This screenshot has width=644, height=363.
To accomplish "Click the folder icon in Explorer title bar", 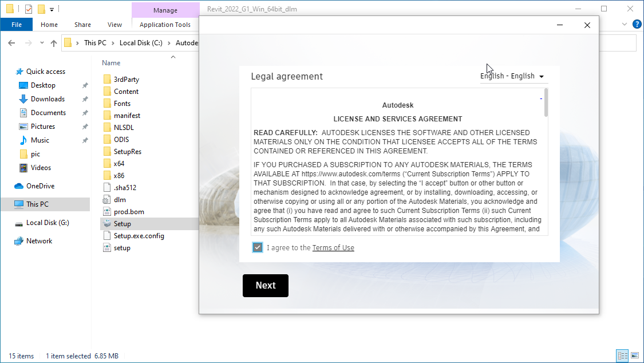I will (x=10, y=9).
